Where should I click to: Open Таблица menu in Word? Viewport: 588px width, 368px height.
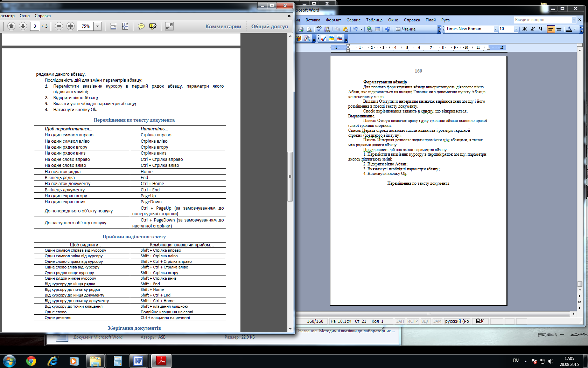[374, 20]
